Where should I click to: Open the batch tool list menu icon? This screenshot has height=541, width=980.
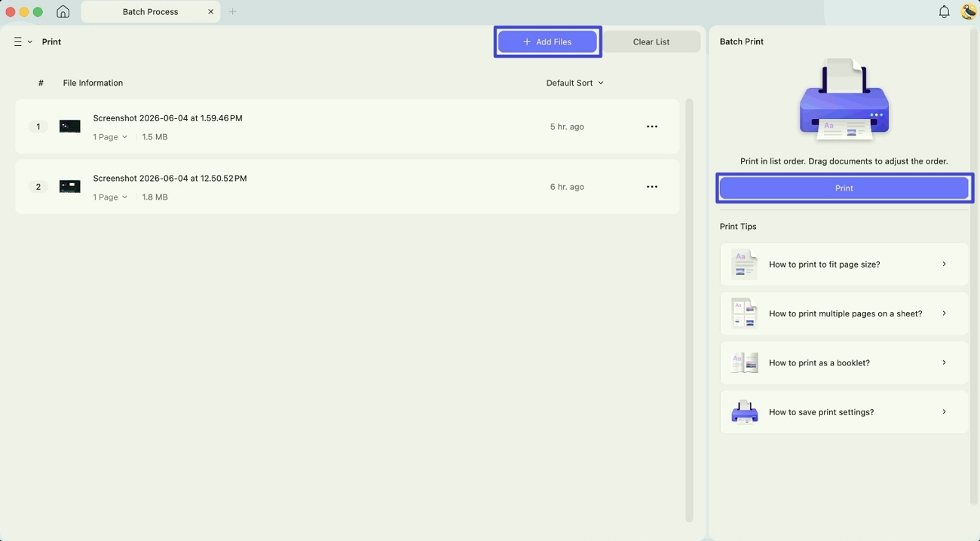[x=18, y=41]
